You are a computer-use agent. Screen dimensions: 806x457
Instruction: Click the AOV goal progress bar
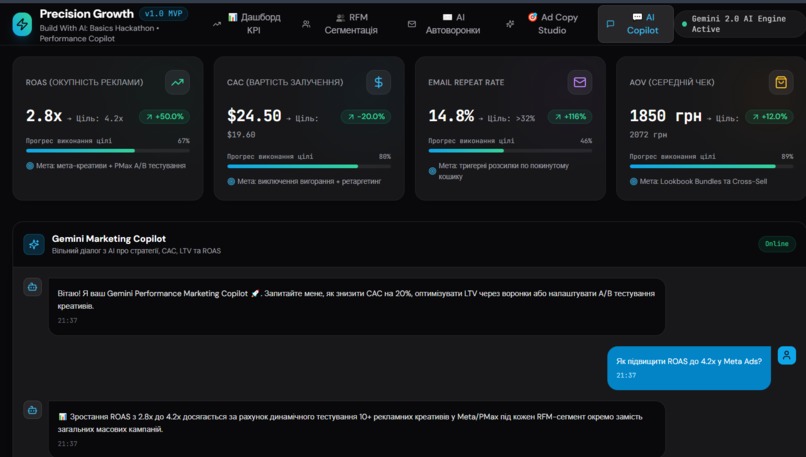(x=711, y=166)
